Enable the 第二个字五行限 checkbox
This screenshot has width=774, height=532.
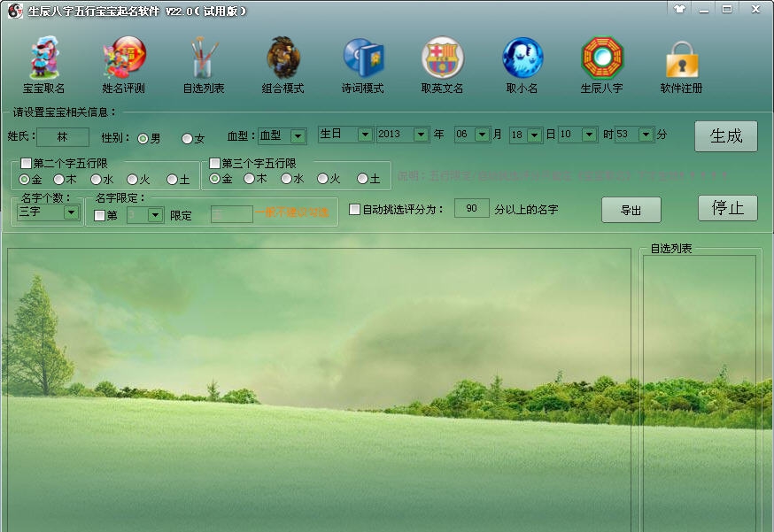[x=25, y=162]
